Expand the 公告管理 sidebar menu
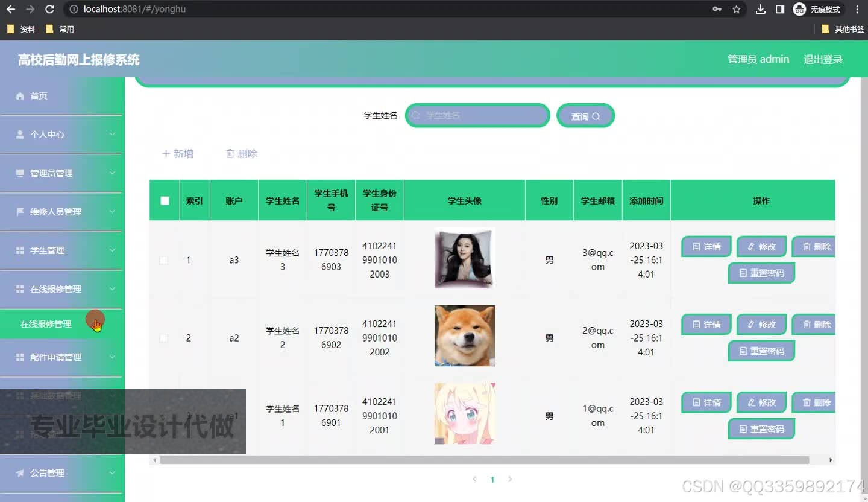Screen dimensions: 868x502 [x=61, y=473]
